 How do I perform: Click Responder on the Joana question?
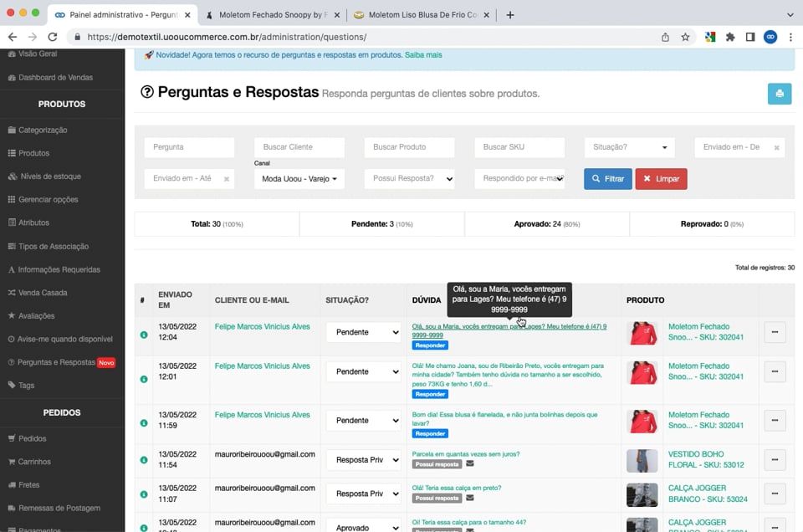point(430,394)
